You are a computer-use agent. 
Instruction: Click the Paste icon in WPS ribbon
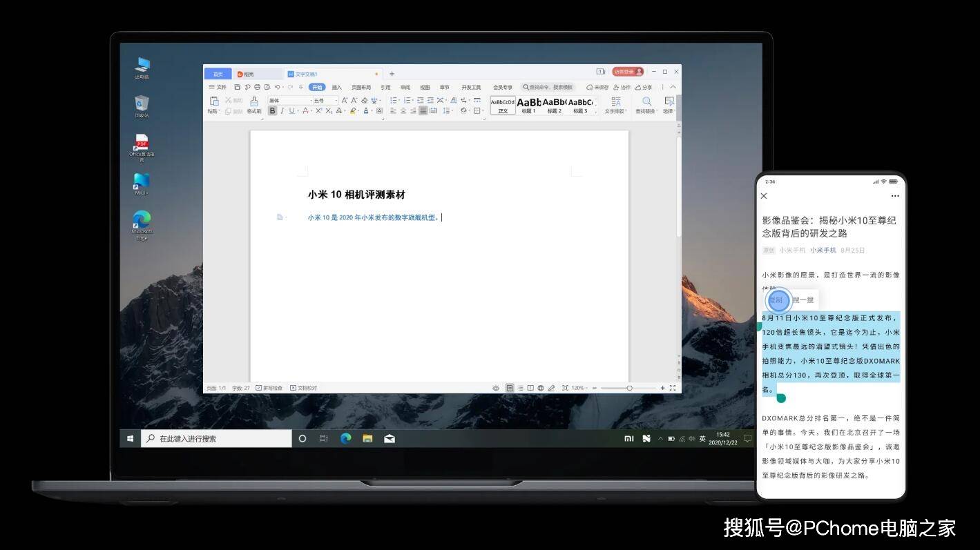[x=214, y=101]
